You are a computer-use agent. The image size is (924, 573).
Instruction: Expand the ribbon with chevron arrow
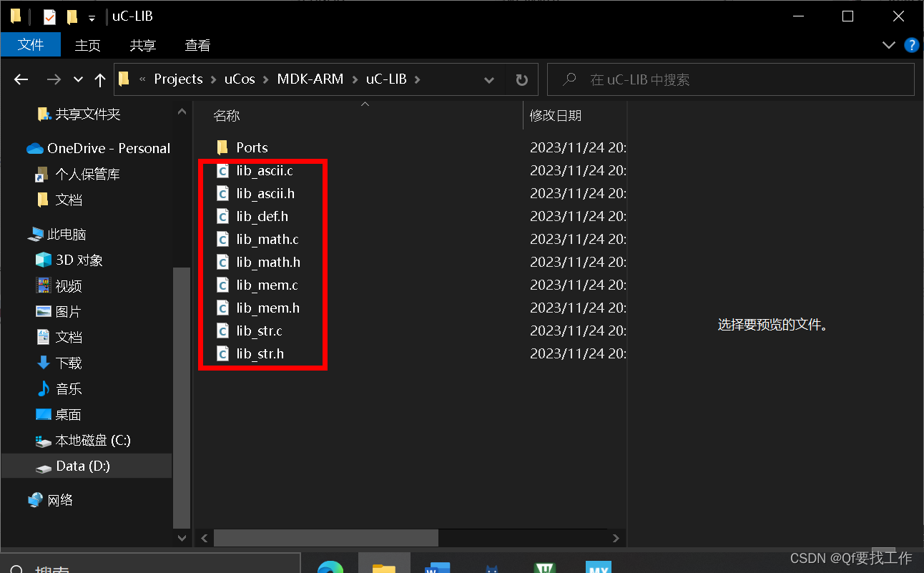point(889,45)
